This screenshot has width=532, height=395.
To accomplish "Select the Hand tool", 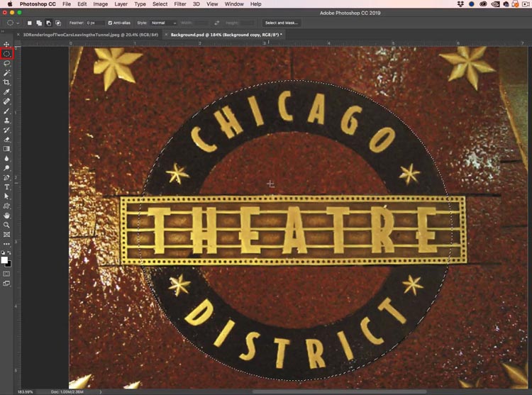I will [7, 216].
